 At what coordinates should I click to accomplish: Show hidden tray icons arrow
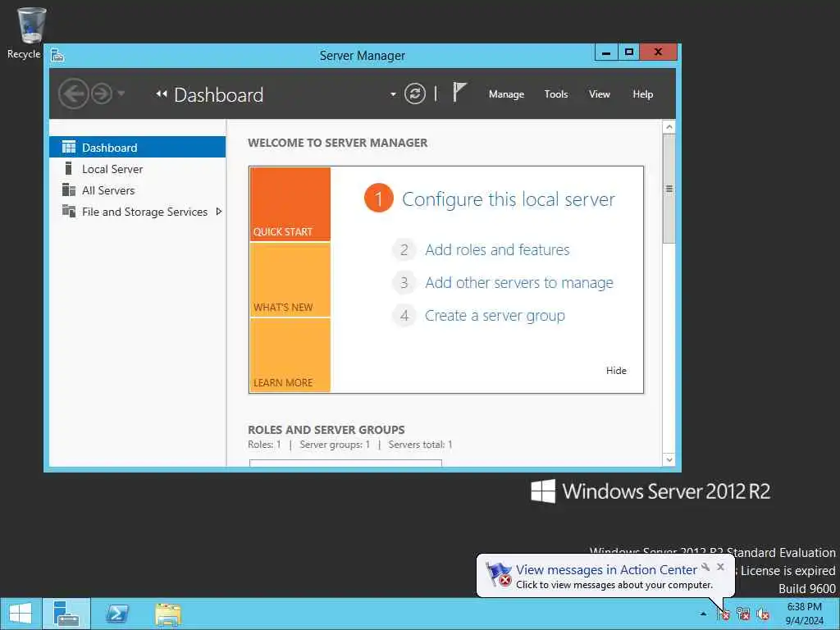[x=703, y=614]
